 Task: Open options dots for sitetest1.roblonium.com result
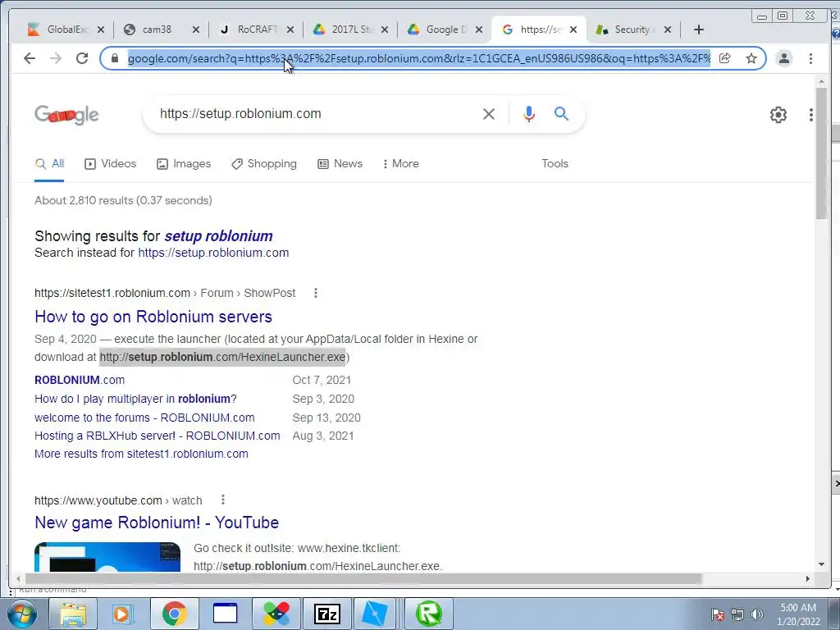tap(316, 293)
